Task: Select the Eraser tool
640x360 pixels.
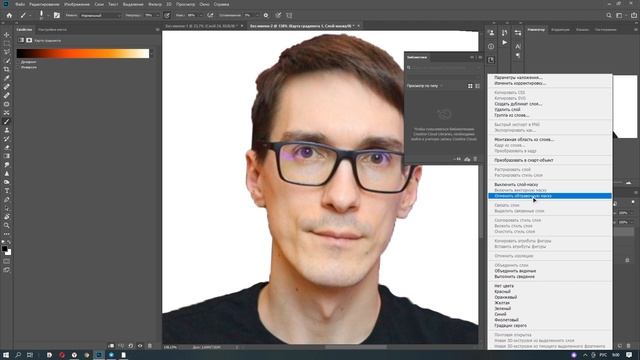Action: coord(7,147)
